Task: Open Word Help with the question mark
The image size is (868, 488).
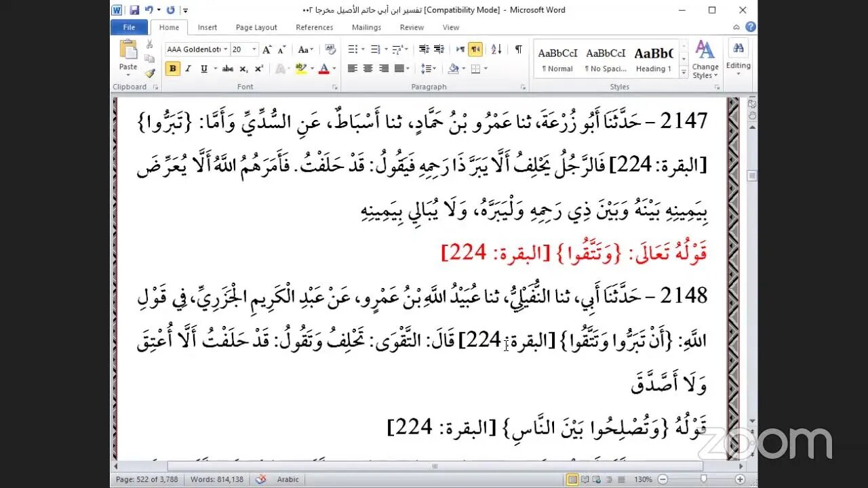Action: click(751, 27)
